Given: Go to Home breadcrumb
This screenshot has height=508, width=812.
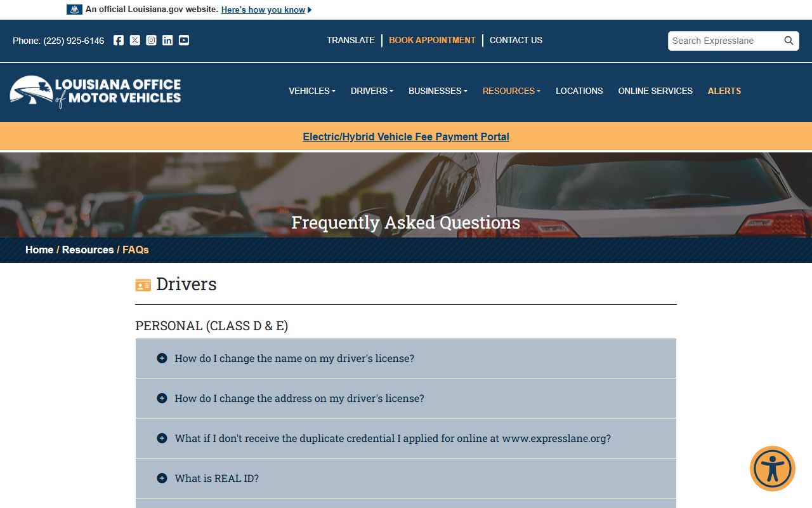Looking at the screenshot, I should (x=39, y=250).
